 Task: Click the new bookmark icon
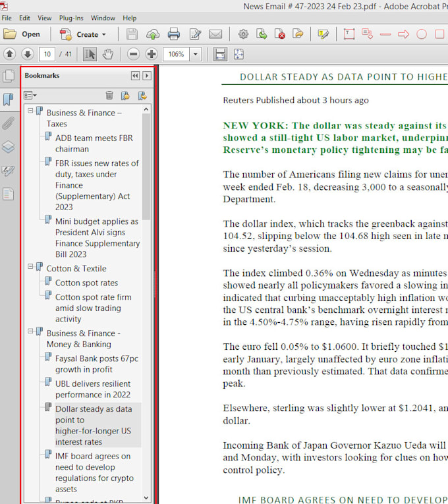point(125,96)
